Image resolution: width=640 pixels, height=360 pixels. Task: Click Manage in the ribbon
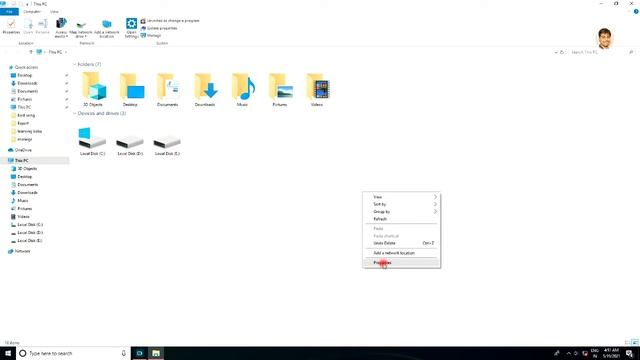[x=151, y=36]
